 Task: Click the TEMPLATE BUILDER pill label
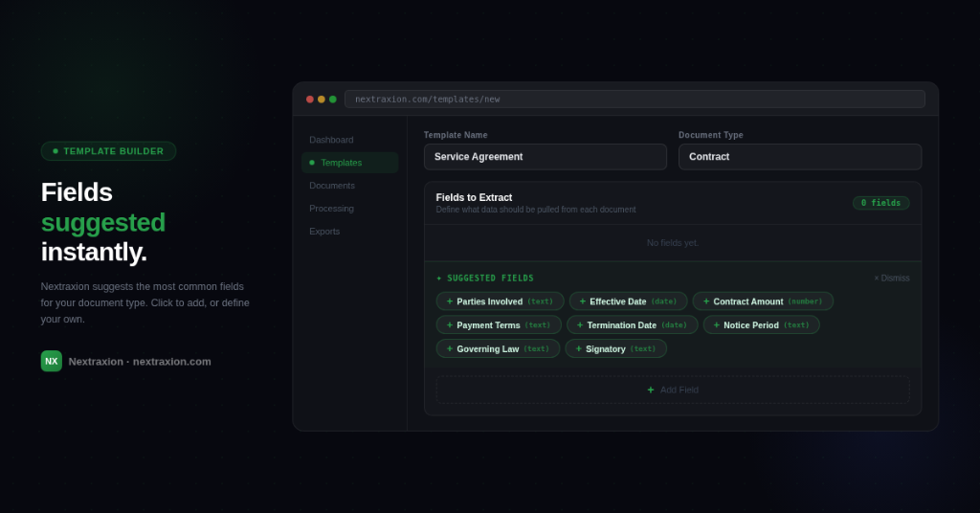[108, 151]
